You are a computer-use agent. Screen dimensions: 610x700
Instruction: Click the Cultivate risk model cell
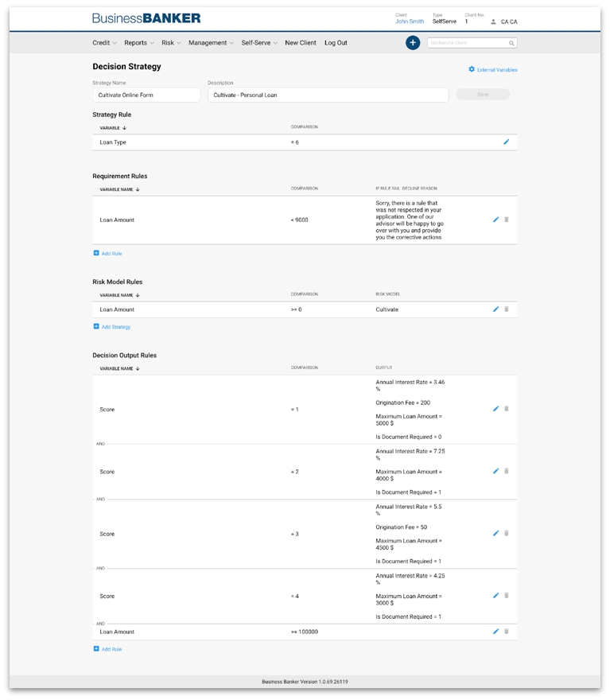(x=387, y=309)
